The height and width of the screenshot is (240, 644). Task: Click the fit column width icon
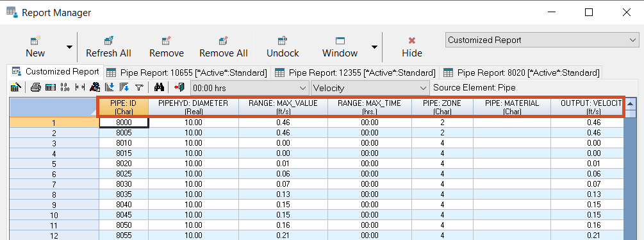[79, 87]
